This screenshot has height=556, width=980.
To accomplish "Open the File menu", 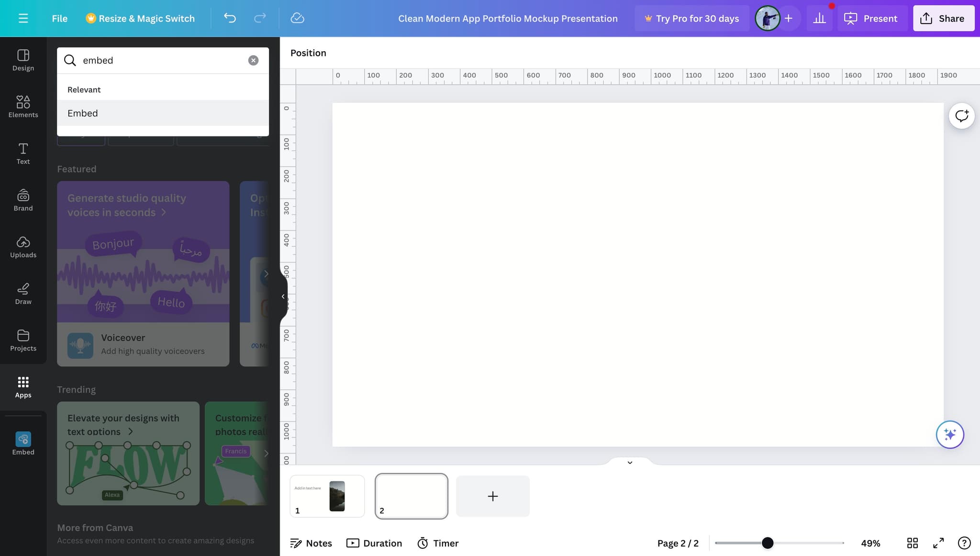I will [59, 18].
